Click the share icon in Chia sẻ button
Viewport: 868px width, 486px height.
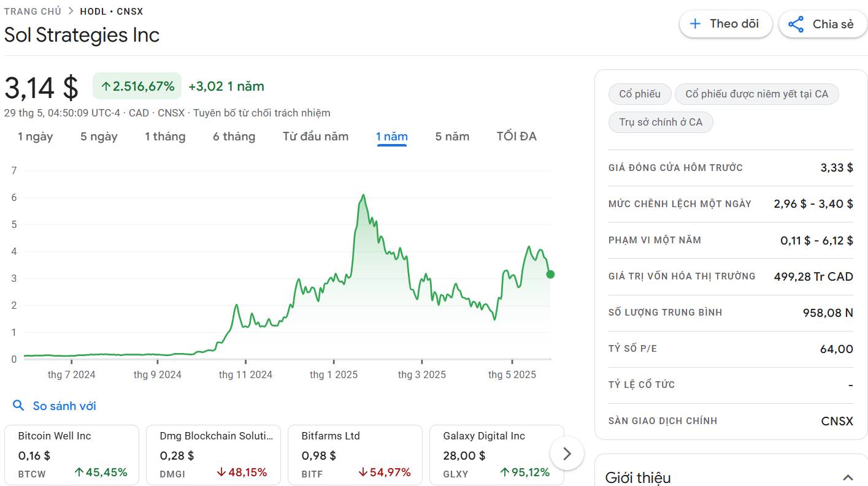(796, 25)
